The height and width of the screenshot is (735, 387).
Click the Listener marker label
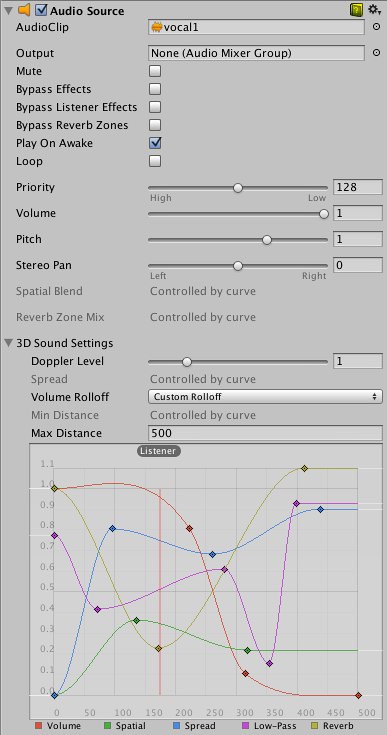(x=159, y=451)
